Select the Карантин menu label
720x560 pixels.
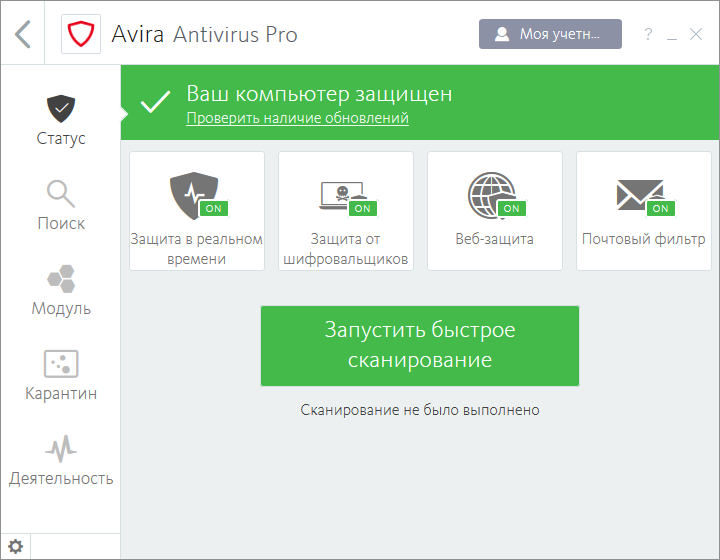pos(61,393)
